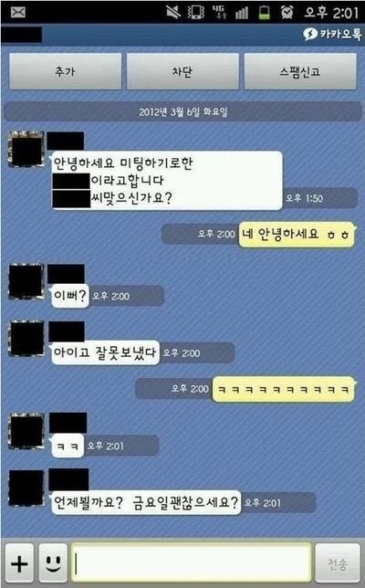Tap the battery status icon
Screen dimensions: 365x588
[265, 13]
